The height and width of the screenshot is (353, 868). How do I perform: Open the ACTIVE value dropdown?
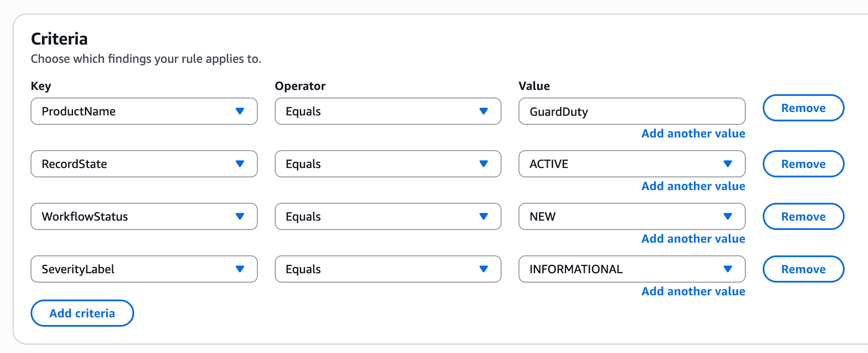point(631,164)
